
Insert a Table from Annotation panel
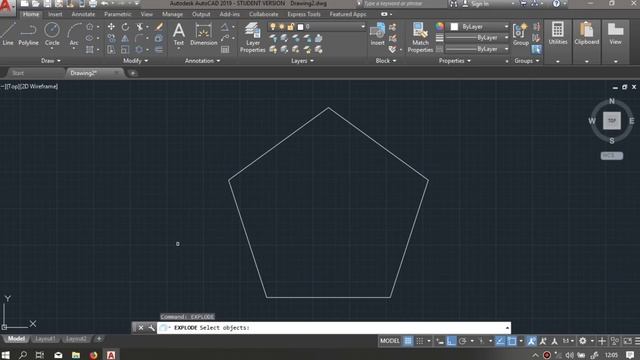(225, 50)
